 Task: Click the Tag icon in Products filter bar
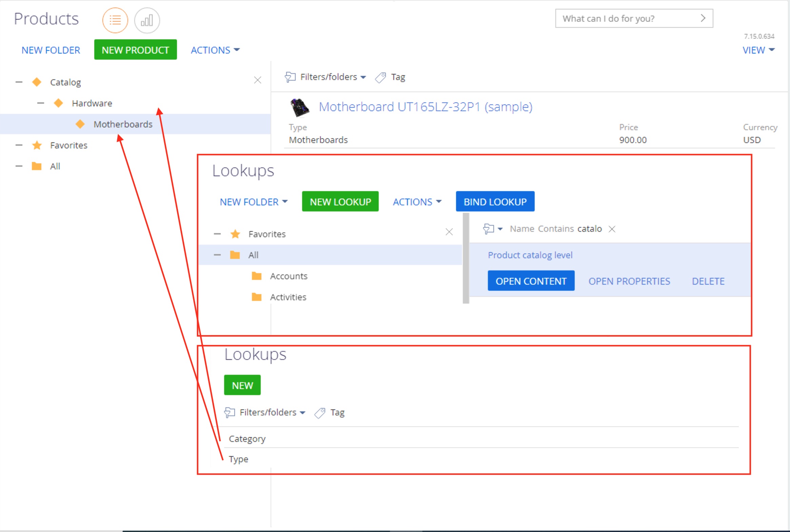(380, 77)
